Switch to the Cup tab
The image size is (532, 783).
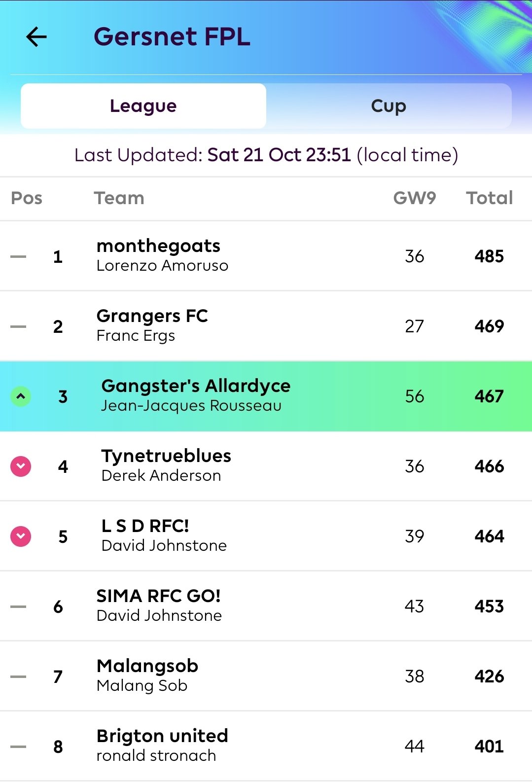point(389,106)
